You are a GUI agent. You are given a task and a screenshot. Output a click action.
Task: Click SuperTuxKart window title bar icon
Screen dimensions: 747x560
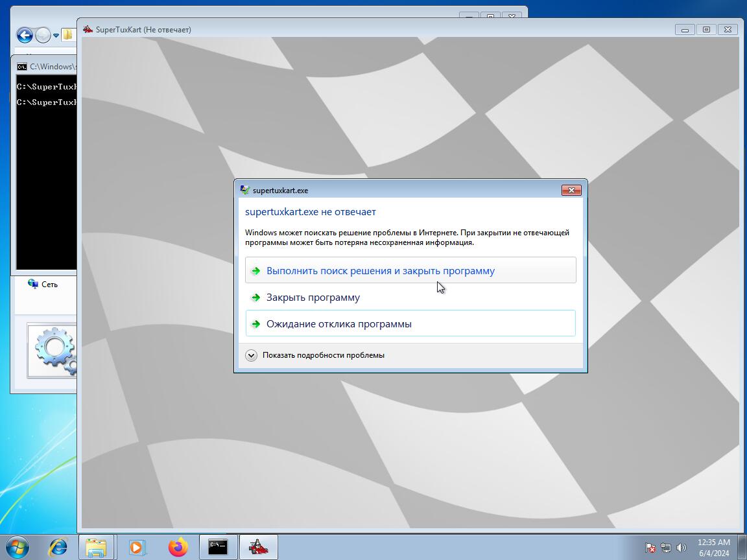[x=88, y=30]
